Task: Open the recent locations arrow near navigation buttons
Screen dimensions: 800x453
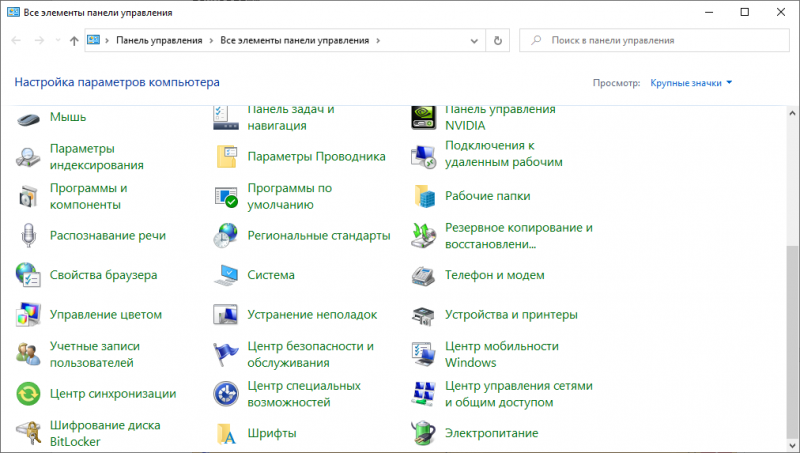Action: (x=58, y=40)
